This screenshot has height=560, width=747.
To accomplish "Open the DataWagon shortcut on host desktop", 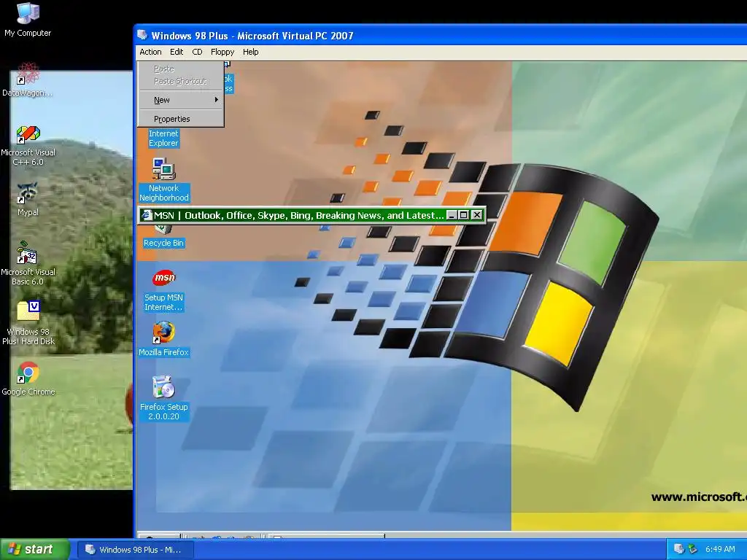I will click(28, 79).
